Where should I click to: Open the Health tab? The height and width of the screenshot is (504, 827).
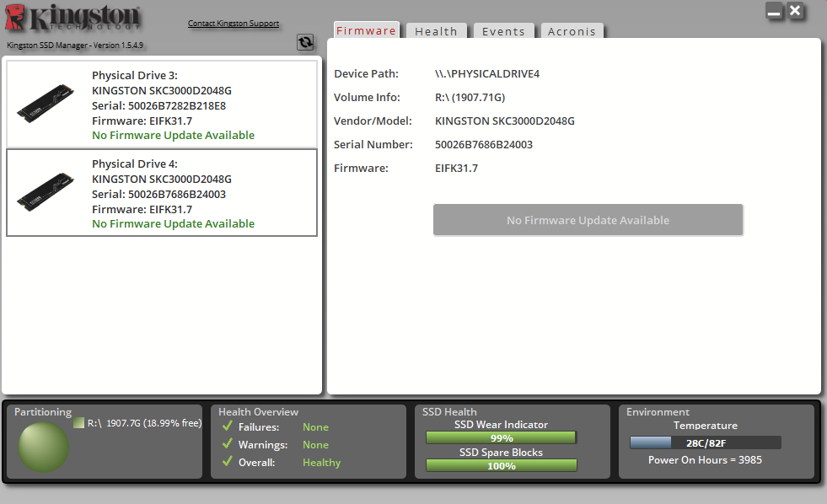point(436,31)
